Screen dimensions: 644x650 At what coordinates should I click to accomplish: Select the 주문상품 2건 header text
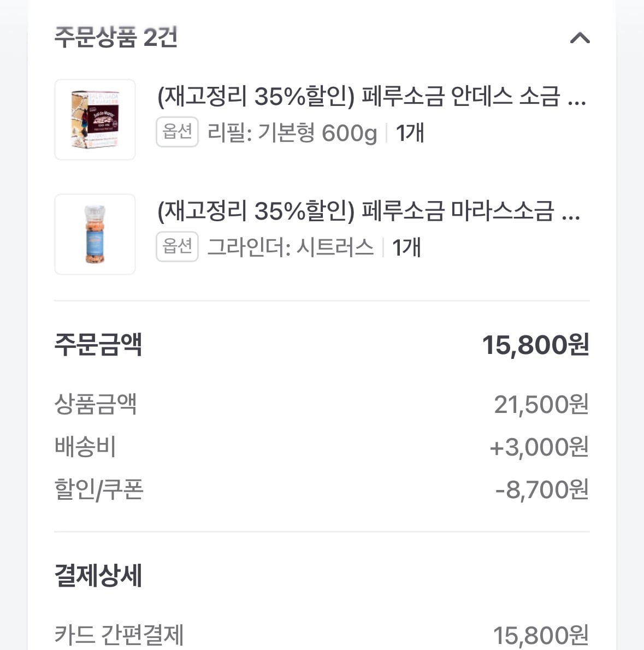(116, 37)
